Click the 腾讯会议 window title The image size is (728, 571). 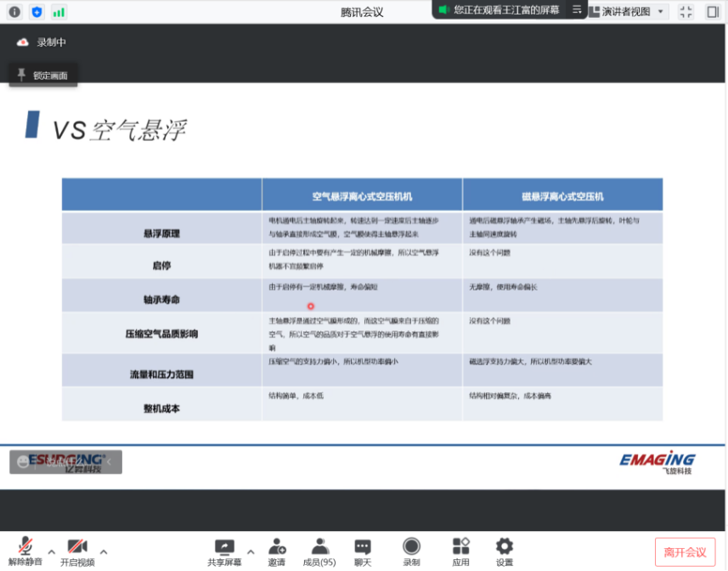pos(362,12)
